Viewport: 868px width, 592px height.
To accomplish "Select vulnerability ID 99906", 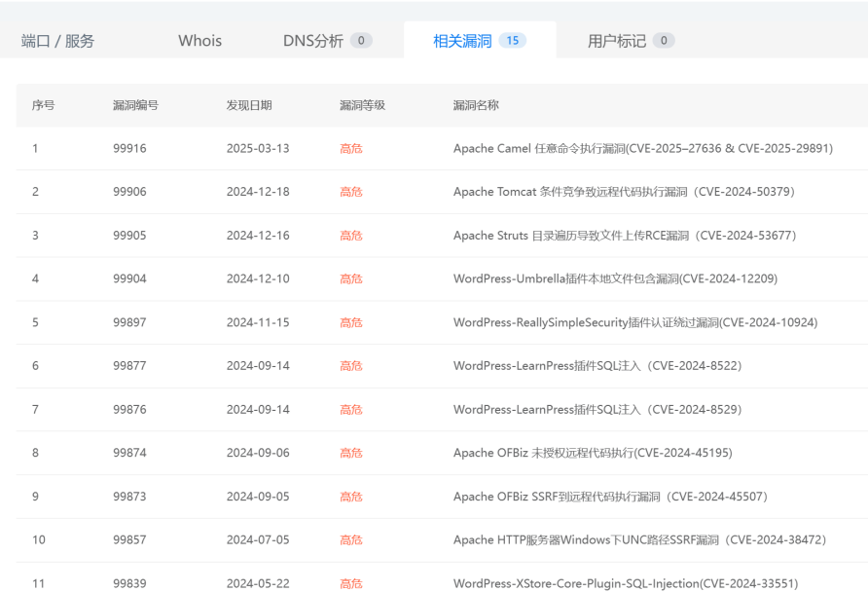I will (129, 192).
